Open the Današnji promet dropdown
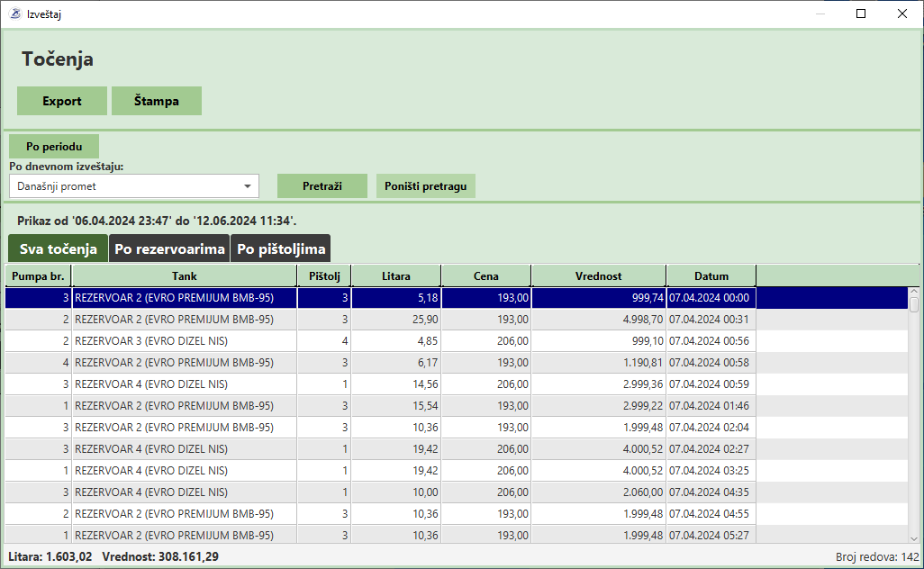 pos(134,186)
